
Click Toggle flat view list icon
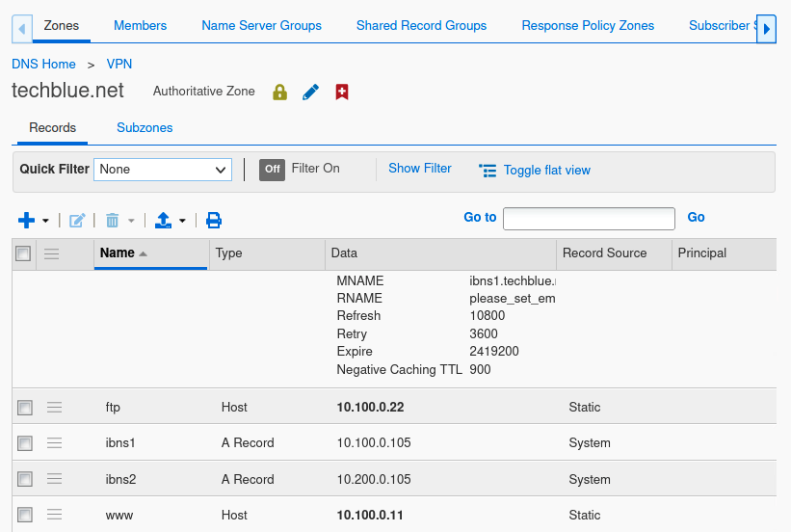click(488, 171)
